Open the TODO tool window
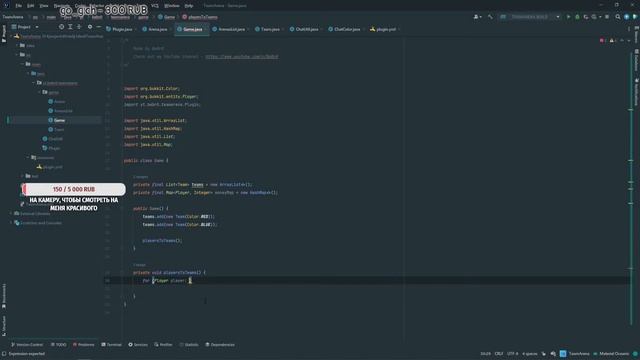 pyautogui.click(x=58, y=345)
